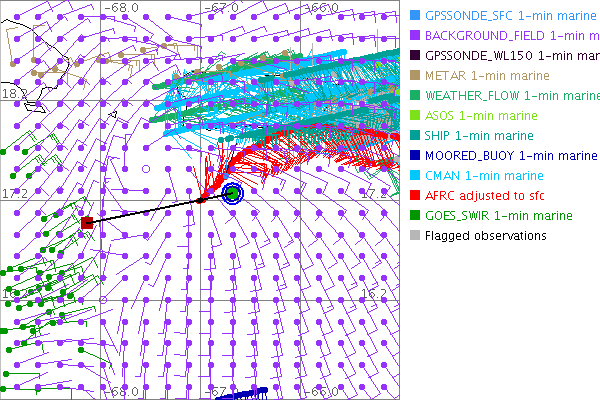Click the ASOS 1-min marine legend label

478,115
